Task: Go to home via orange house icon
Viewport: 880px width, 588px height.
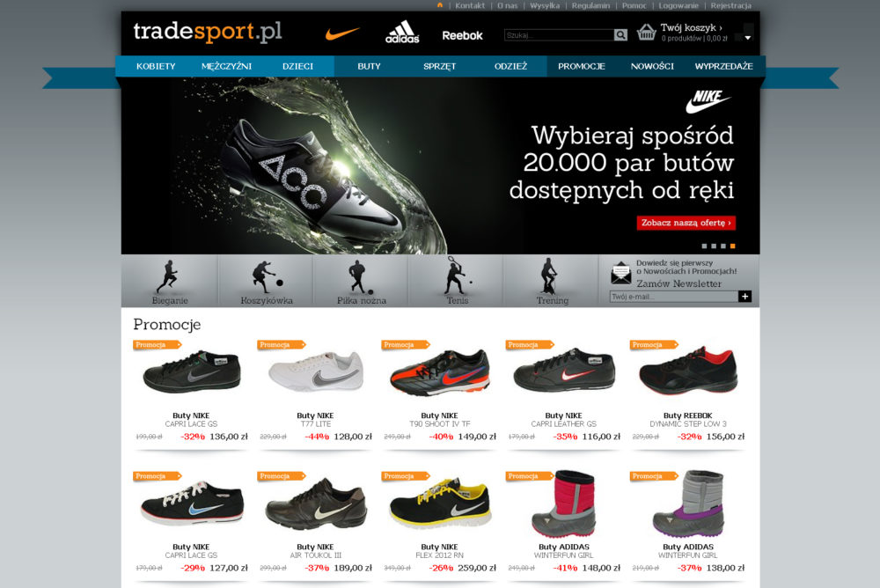Action: [440, 5]
